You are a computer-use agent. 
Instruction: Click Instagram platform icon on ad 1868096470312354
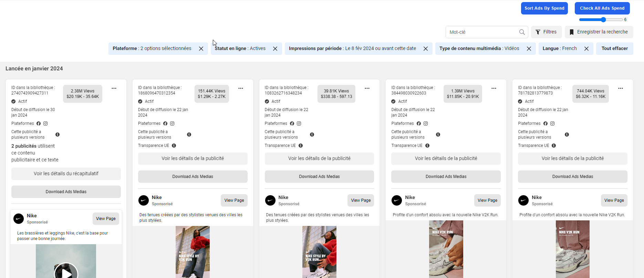172,123
